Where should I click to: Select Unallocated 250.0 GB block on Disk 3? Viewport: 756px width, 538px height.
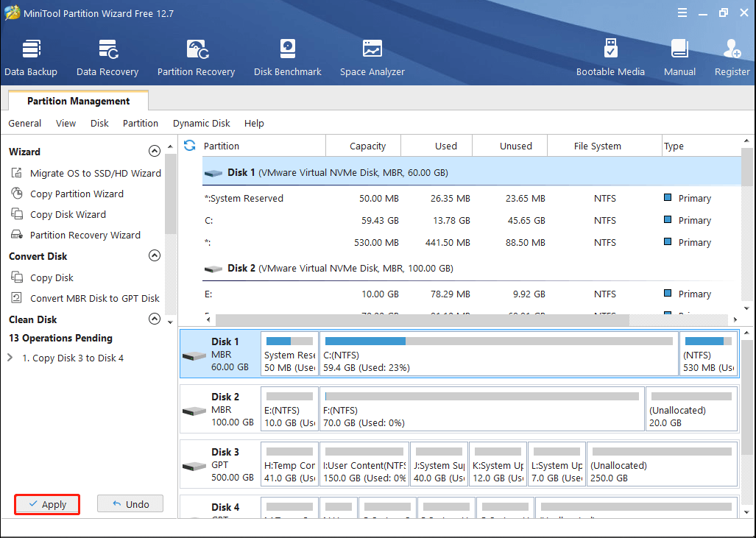(663, 464)
